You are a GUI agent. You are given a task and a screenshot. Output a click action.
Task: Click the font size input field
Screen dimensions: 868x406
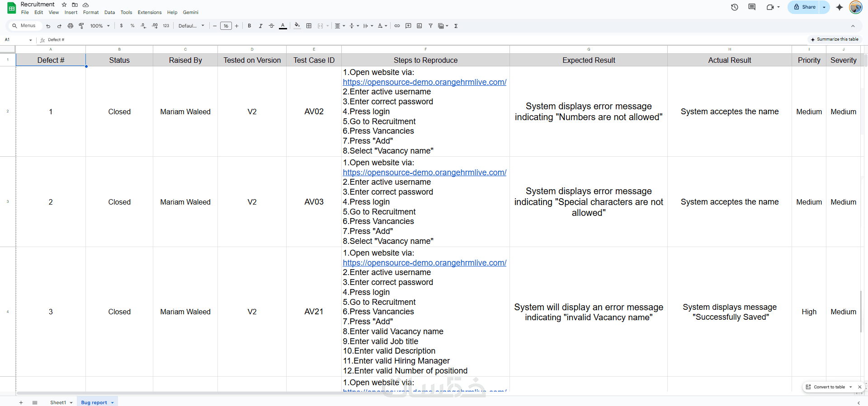click(x=226, y=26)
